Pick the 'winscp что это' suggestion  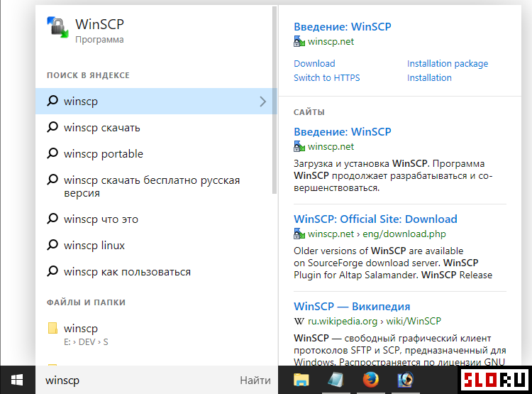[x=101, y=219]
